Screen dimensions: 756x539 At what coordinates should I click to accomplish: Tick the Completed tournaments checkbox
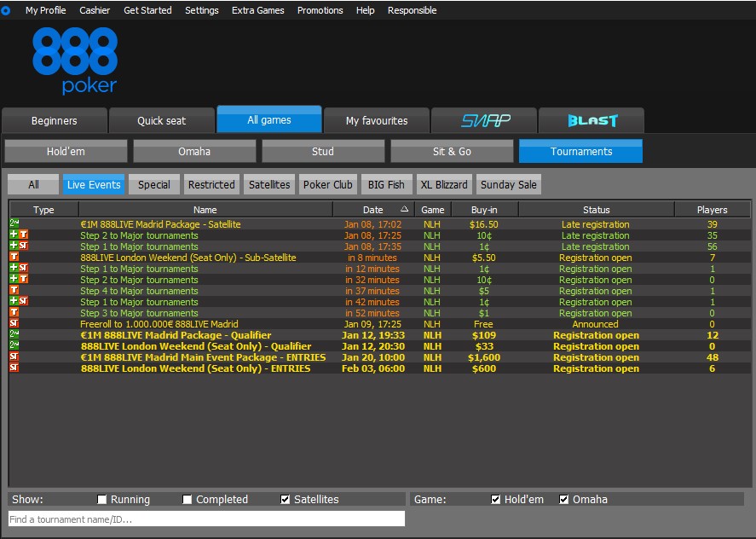click(x=188, y=500)
